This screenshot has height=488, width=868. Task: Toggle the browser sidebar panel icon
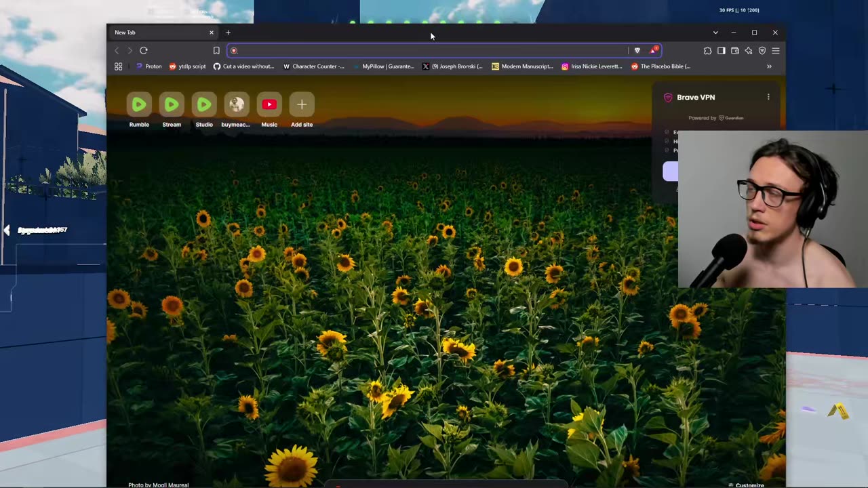click(721, 50)
